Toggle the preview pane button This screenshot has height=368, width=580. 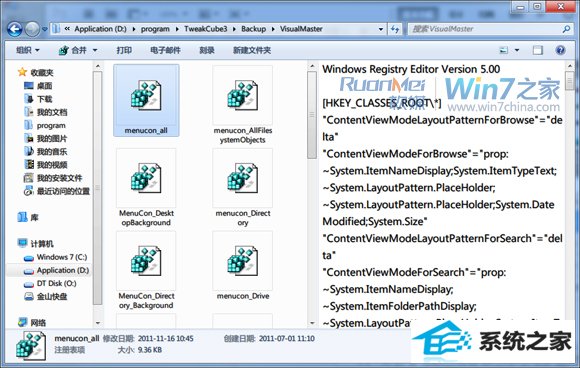tap(538, 50)
